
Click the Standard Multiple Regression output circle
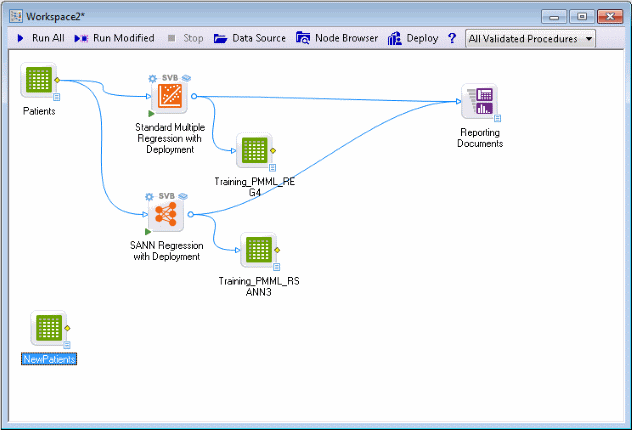click(194, 96)
